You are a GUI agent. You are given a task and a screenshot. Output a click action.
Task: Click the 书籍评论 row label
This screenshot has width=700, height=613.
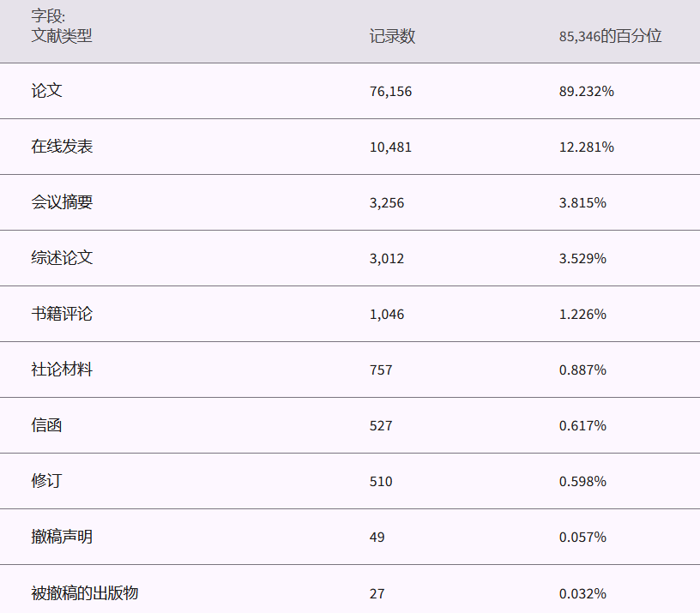(62, 314)
